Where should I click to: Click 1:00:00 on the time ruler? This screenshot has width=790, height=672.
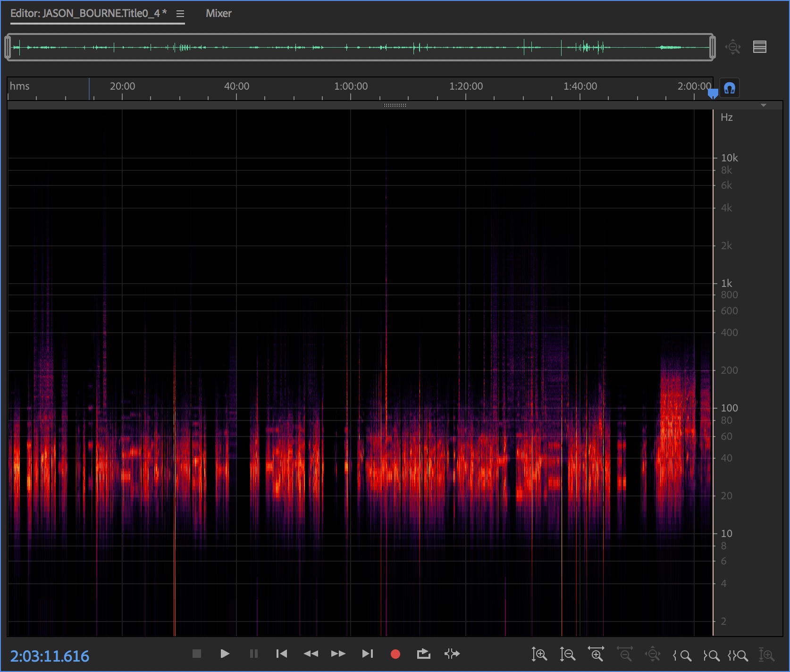click(351, 86)
